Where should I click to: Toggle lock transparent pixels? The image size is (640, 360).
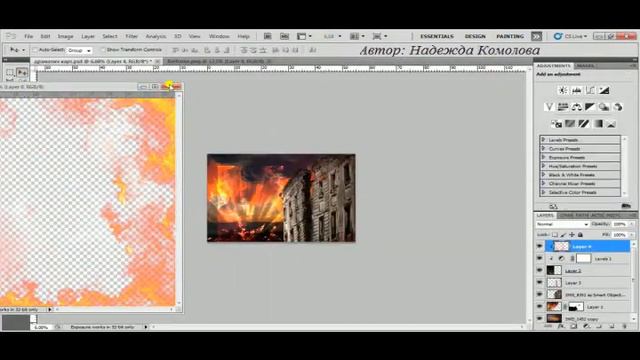555,235
